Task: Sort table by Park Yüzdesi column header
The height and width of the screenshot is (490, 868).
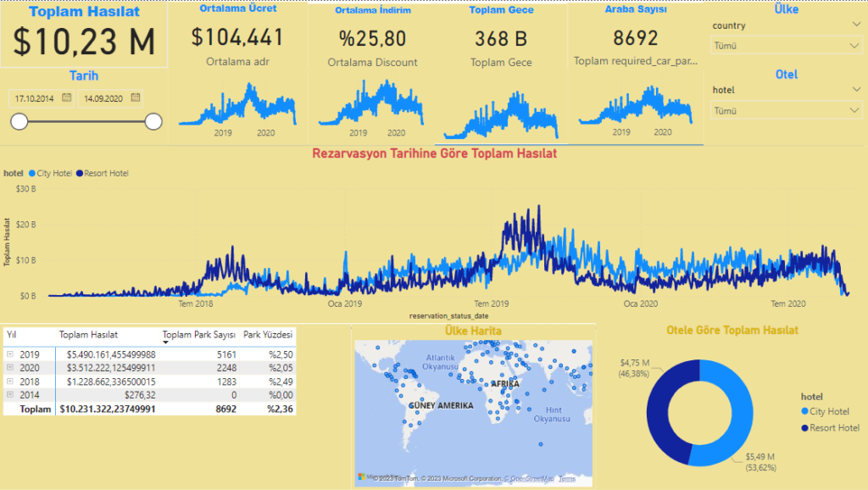Action: point(267,335)
